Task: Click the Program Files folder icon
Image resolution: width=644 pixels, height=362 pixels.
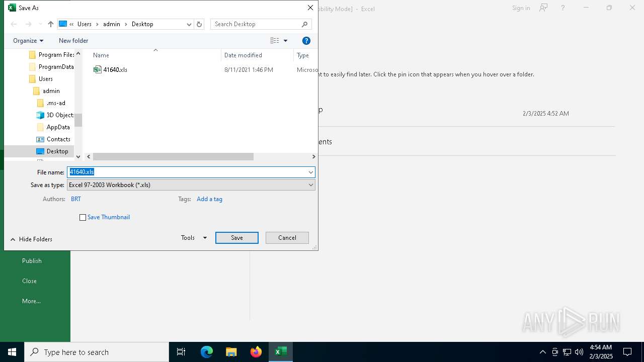Action: (x=33, y=55)
